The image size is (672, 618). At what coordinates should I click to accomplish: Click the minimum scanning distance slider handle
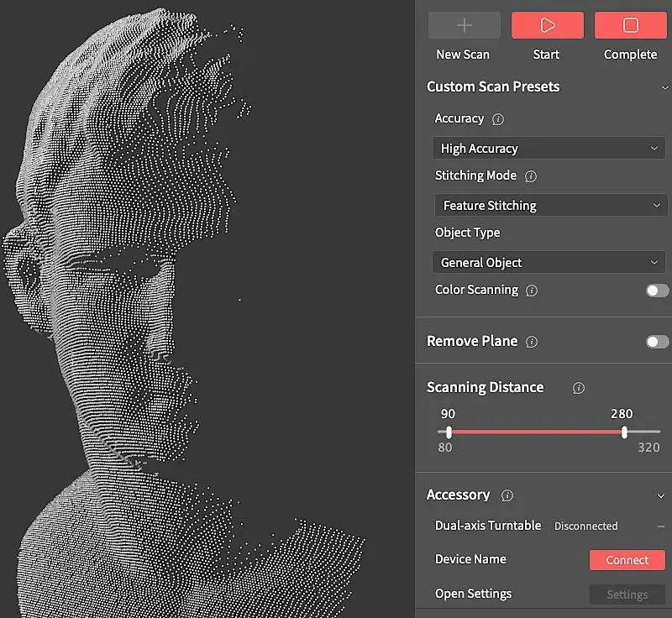449,432
